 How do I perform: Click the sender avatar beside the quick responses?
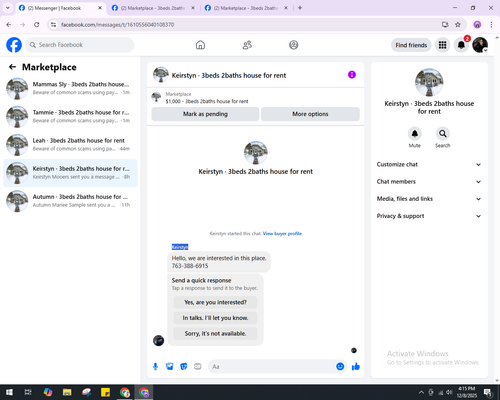[158, 340]
